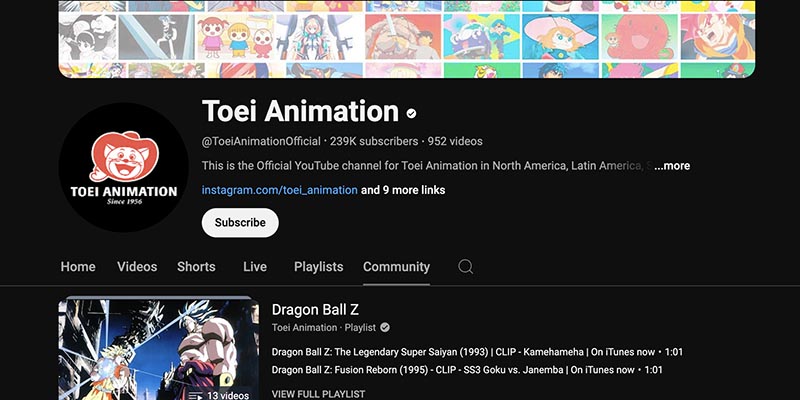Click the verified badge next to Toei Animation
This screenshot has width=800, height=400.
pos(411,114)
